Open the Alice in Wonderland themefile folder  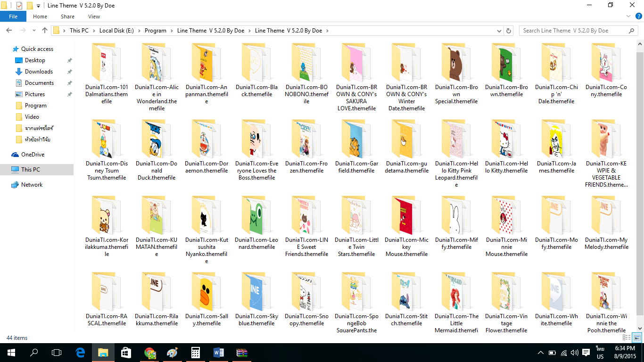(157, 77)
